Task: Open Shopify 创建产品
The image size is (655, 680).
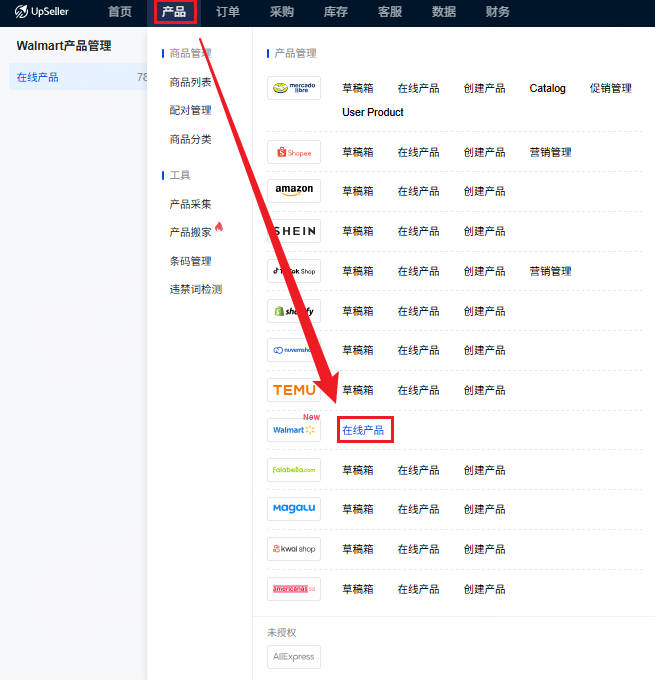Action: pos(485,311)
